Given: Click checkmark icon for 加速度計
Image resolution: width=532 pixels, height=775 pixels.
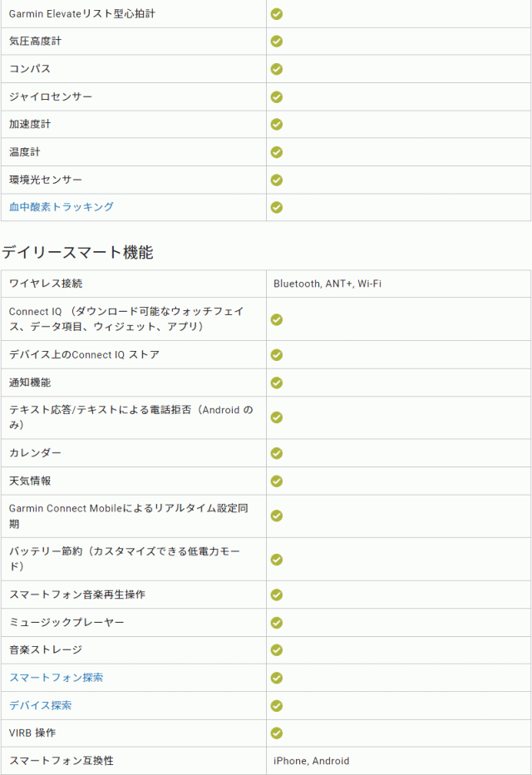Looking at the screenshot, I should point(277,124).
